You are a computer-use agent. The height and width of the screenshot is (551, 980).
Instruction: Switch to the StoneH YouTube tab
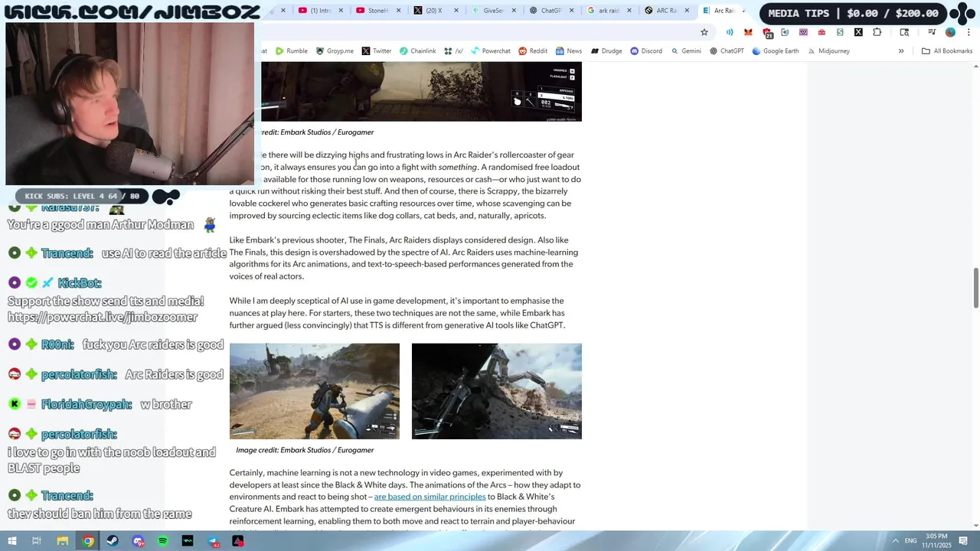(377, 11)
